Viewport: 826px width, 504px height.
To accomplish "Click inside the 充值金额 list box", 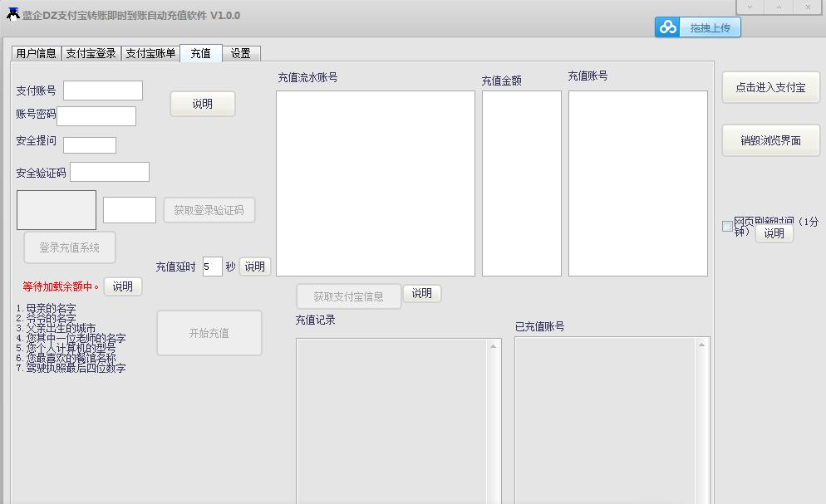I will coord(522,183).
